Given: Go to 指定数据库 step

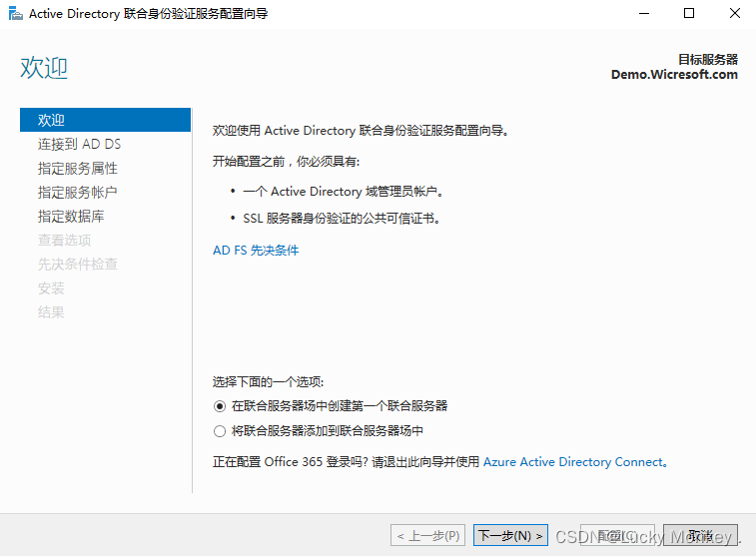Looking at the screenshot, I should (x=71, y=217).
